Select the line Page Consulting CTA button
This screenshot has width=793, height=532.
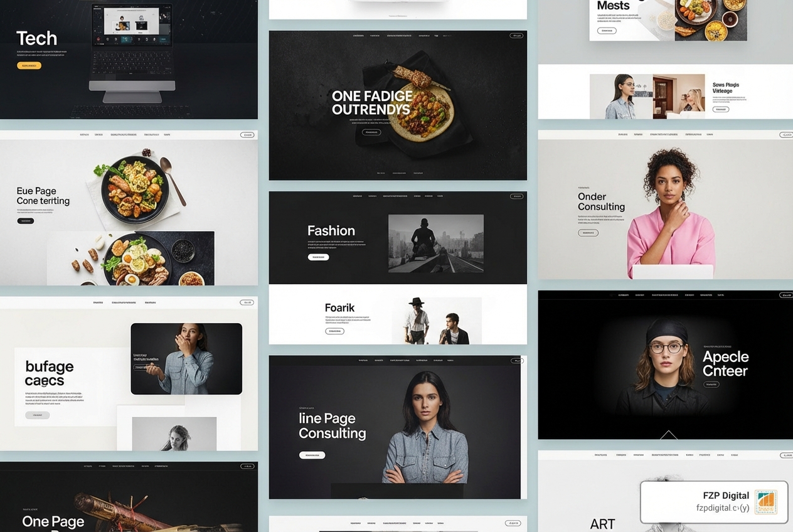(312, 455)
